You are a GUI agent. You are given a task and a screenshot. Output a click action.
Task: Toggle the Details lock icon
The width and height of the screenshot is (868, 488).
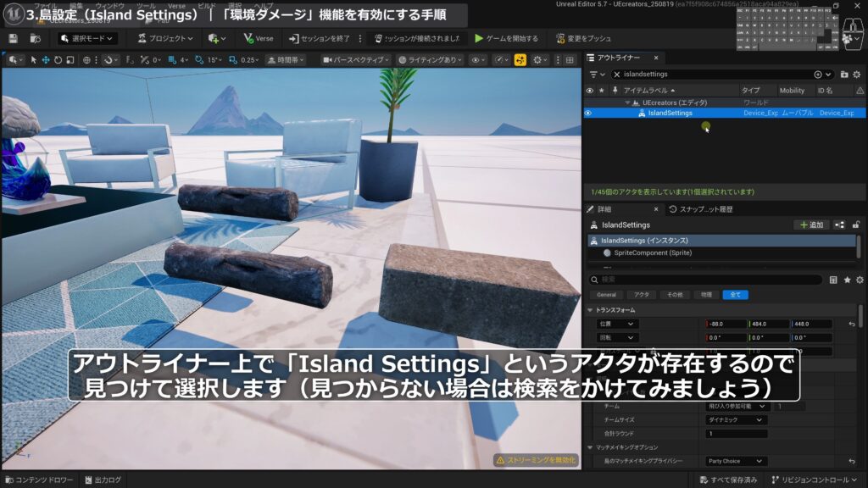coord(856,225)
